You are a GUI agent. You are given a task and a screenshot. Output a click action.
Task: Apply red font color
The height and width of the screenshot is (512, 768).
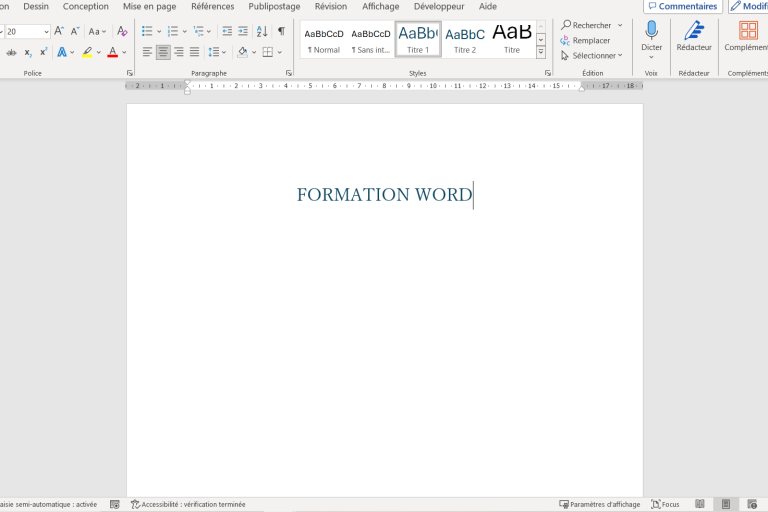[113, 52]
